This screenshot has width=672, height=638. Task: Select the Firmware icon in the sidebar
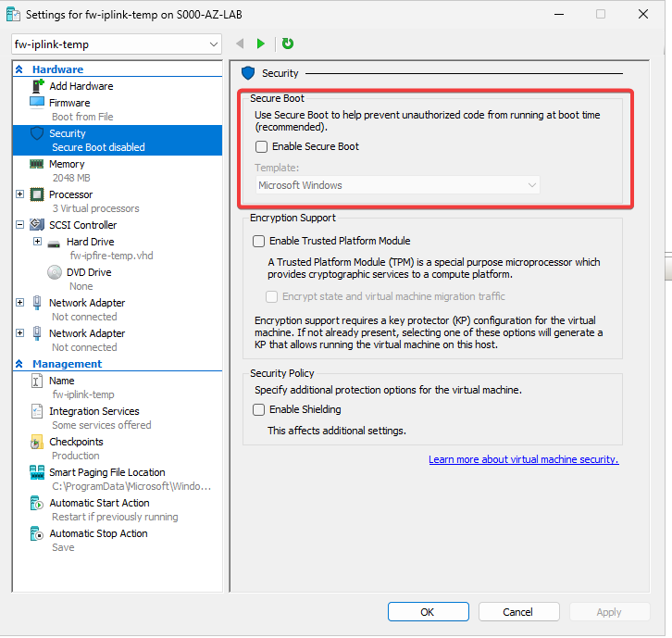(37, 103)
